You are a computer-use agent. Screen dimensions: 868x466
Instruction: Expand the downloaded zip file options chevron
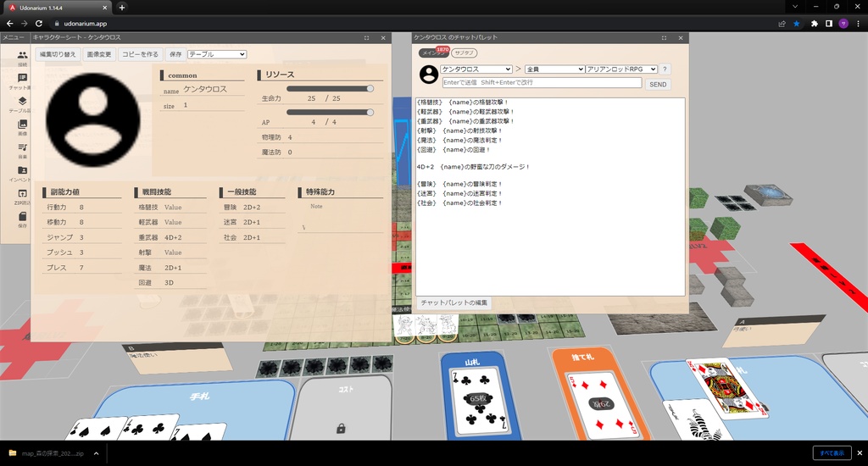[x=97, y=453]
